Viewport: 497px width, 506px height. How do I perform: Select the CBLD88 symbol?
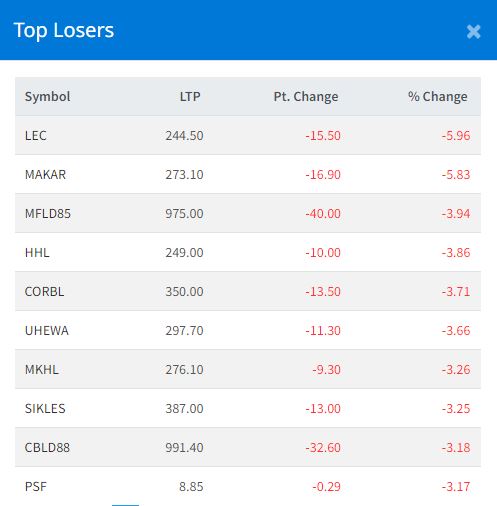point(47,448)
